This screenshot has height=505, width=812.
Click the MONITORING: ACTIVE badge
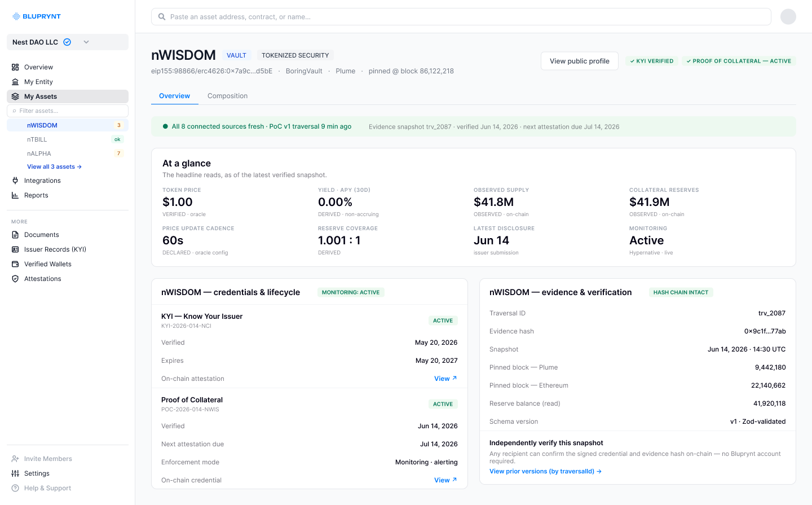click(351, 292)
